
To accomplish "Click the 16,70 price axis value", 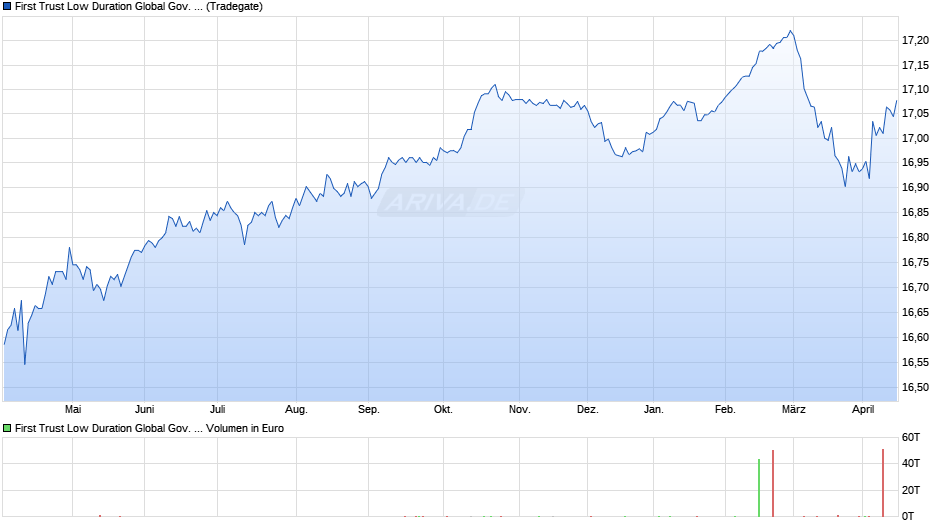I will click(x=915, y=287).
